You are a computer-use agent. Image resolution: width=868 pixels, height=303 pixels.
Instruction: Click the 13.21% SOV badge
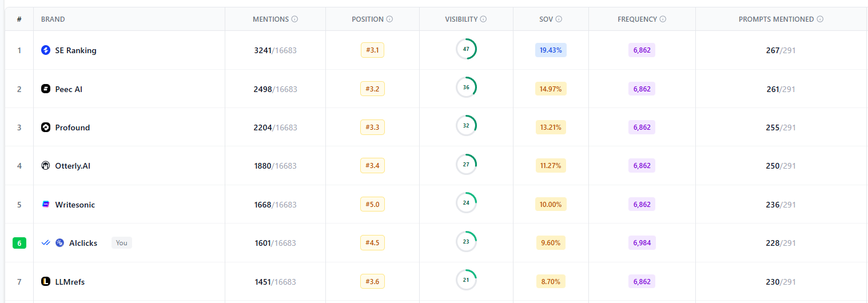pos(551,127)
